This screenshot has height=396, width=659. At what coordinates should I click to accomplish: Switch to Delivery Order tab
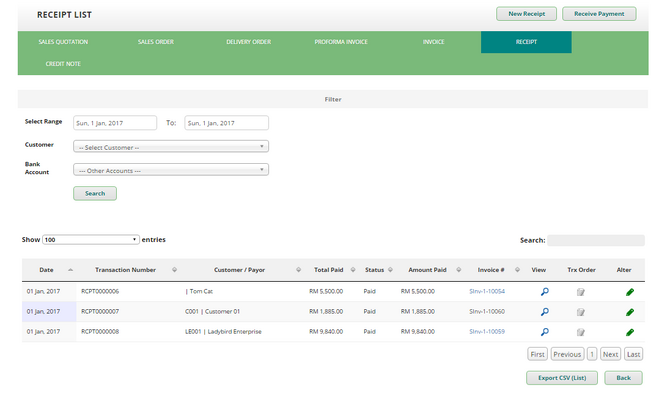(x=248, y=42)
